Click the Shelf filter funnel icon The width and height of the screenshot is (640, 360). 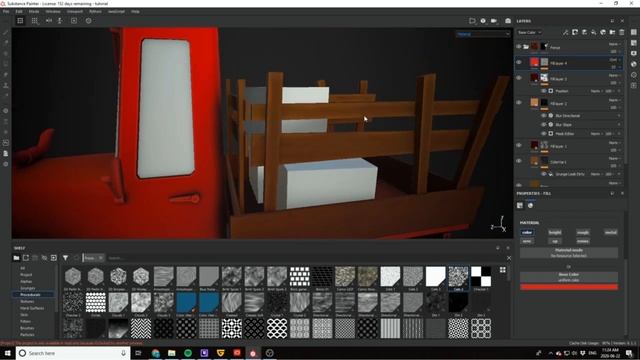click(65, 258)
